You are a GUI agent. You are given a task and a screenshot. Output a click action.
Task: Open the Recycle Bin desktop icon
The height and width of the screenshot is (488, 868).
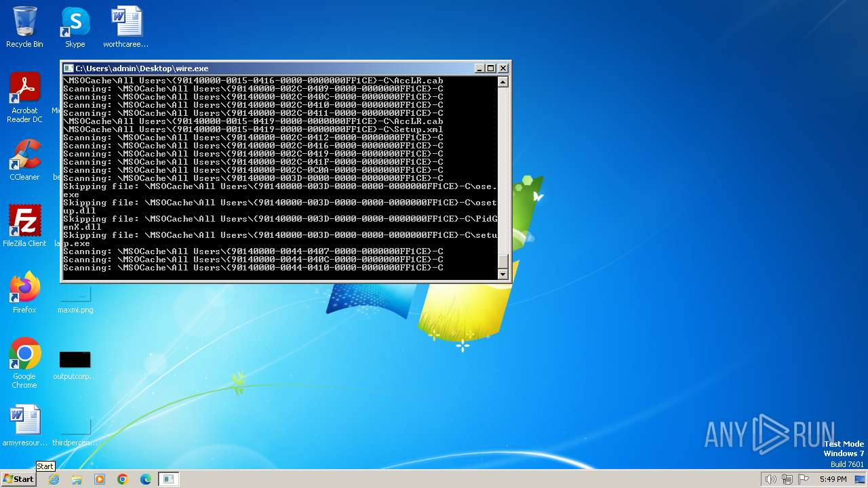[x=24, y=27]
